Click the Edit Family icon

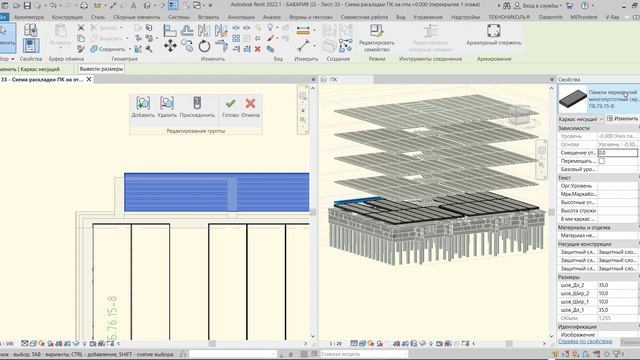(x=376, y=31)
